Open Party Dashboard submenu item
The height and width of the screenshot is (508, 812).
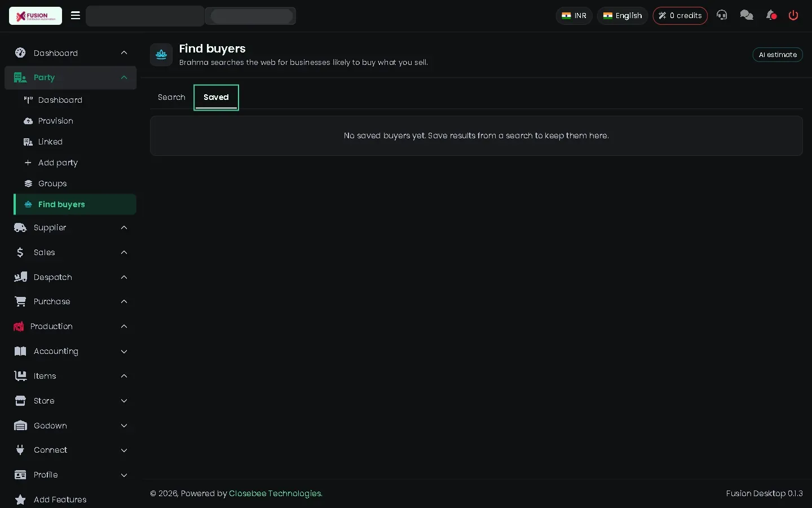[75, 100]
